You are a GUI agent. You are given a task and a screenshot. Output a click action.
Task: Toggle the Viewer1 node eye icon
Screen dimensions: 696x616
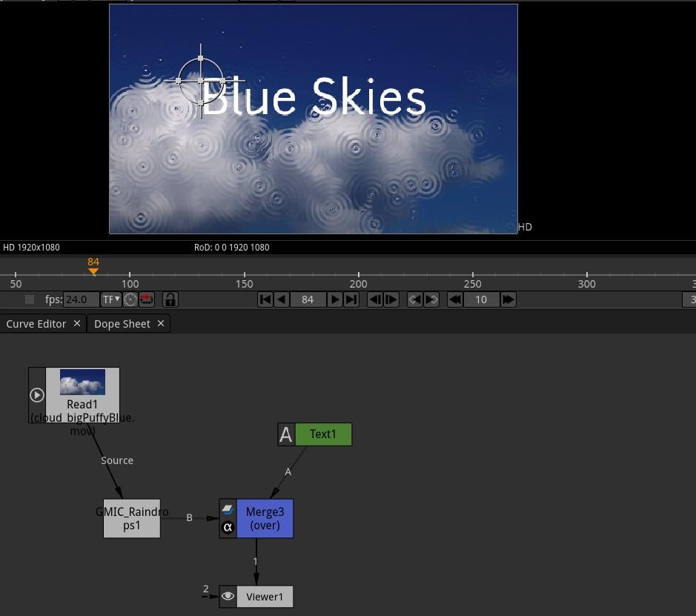click(228, 596)
